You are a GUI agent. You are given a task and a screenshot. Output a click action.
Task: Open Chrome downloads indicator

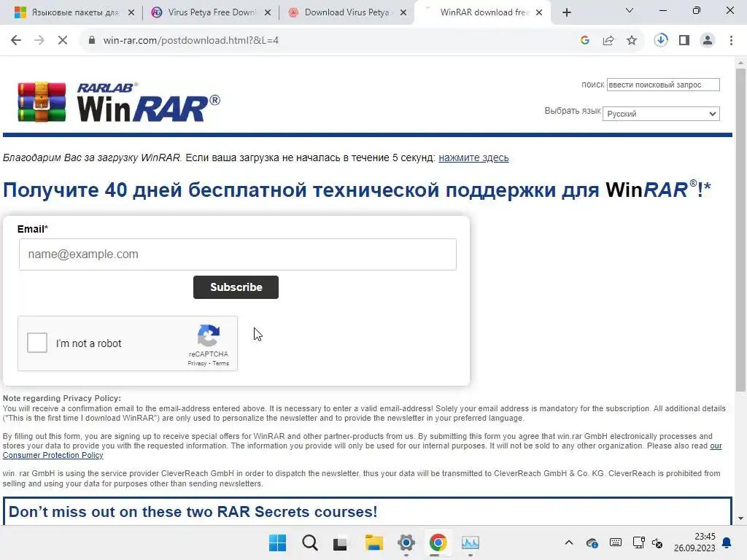661,41
